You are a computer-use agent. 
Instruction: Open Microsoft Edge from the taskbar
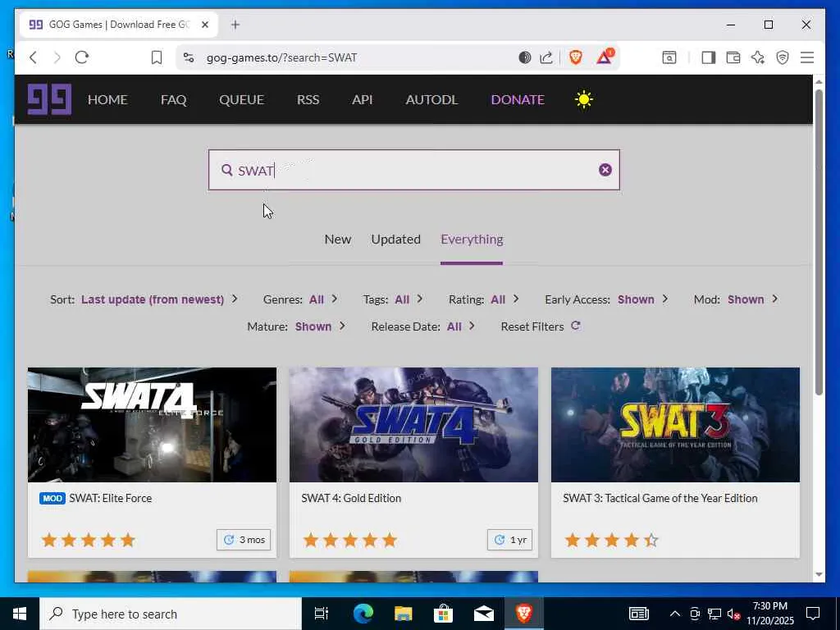click(x=363, y=614)
